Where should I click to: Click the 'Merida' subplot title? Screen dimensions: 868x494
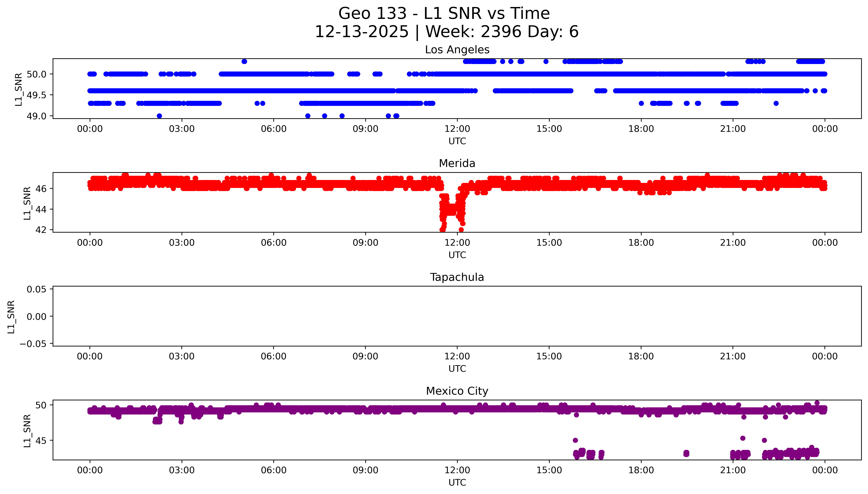coord(457,164)
